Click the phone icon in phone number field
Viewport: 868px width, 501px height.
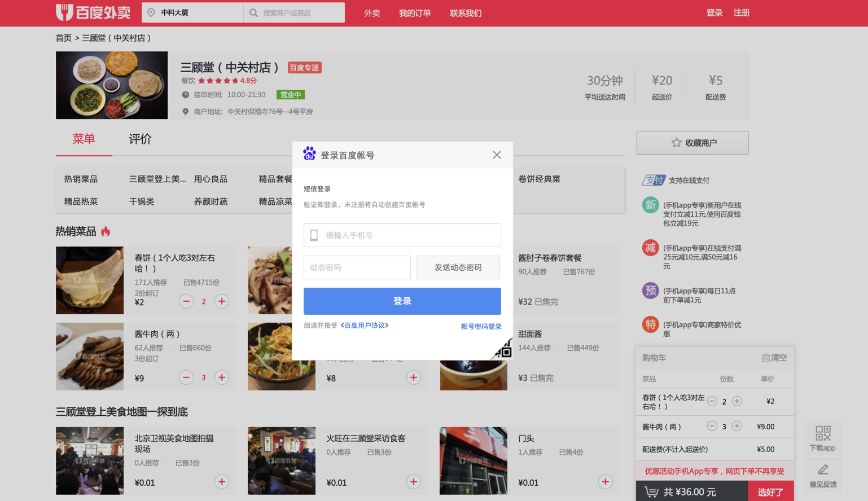[x=314, y=235]
